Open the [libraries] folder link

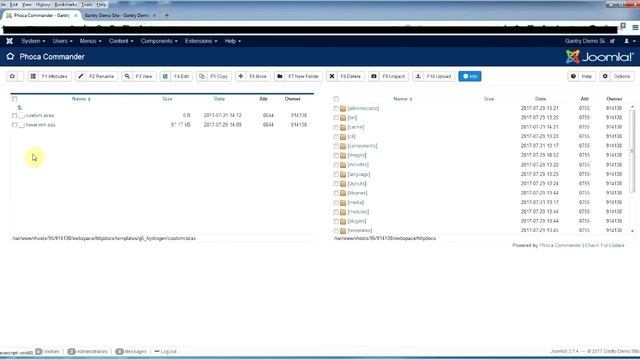[358, 193]
